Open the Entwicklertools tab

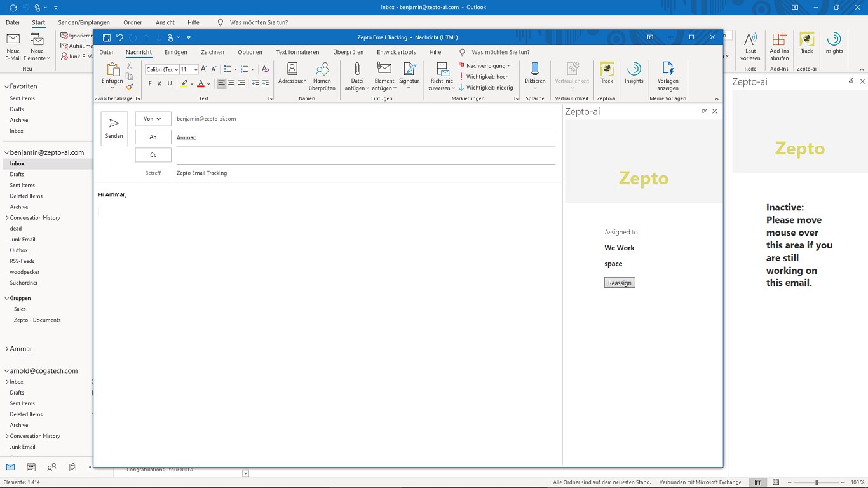397,52
